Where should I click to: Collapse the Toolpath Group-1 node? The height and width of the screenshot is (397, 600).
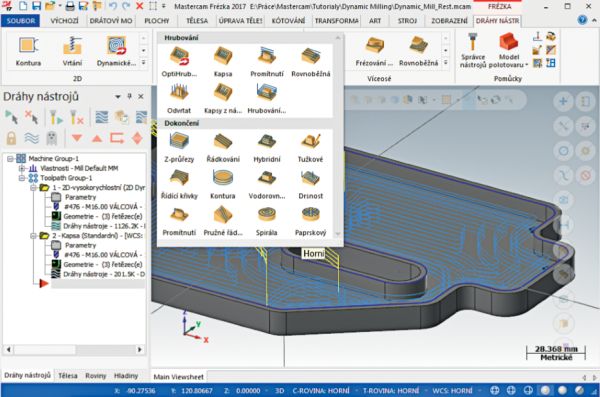pos(22,178)
